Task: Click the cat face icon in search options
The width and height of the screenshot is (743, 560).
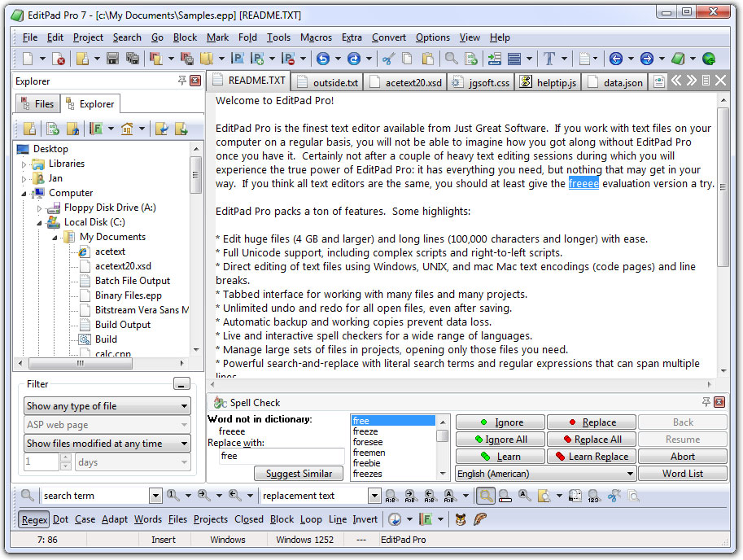Action: [x=460, y=519]
